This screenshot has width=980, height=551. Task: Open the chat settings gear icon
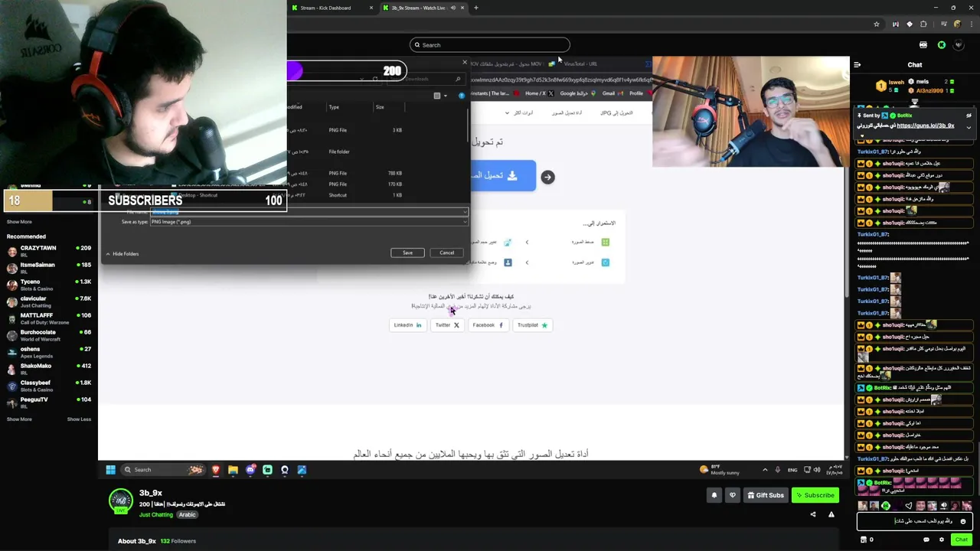(x=942, y=540)
